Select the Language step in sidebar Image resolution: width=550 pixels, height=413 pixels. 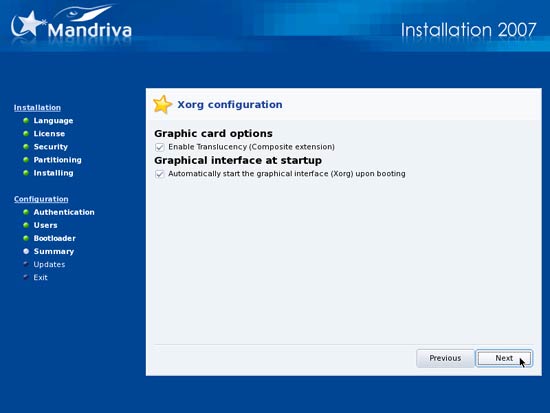coord(53,121)
